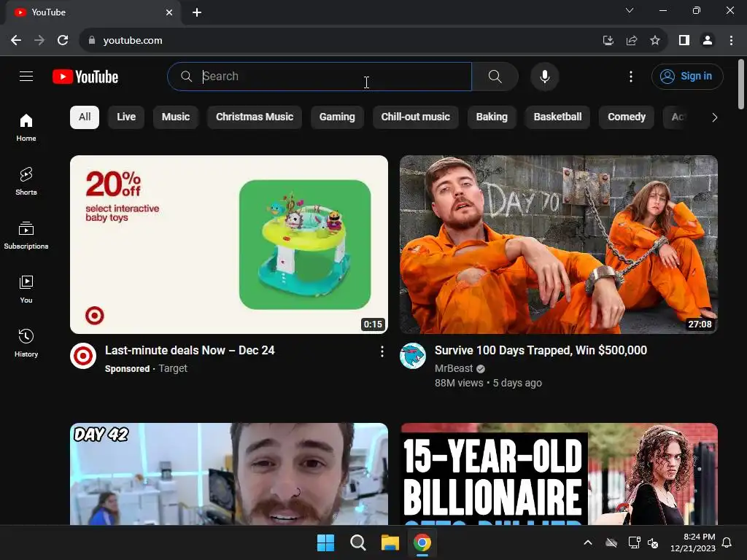Screen dimensions: 747x560
Task: Click the 88M views text
Action: (459, 383)
